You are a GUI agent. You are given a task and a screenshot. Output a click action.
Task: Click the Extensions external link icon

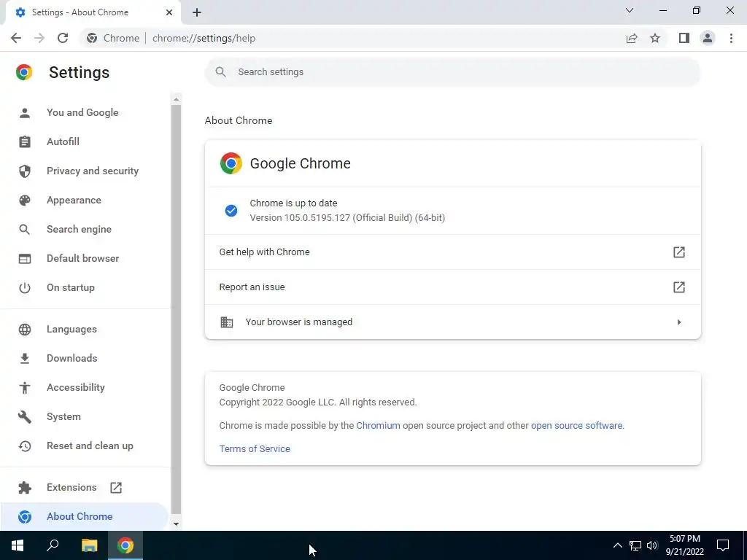pos(116,488)
